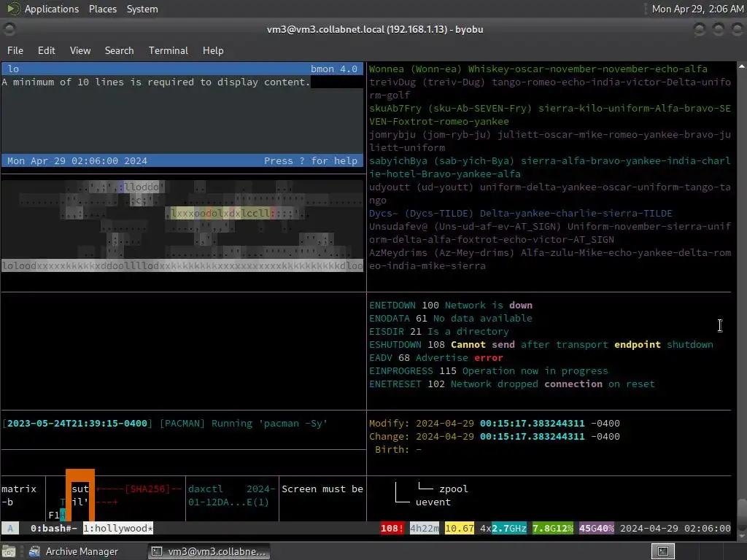Click the workspace switcher icon at bottom right

[x=662, y=551]
